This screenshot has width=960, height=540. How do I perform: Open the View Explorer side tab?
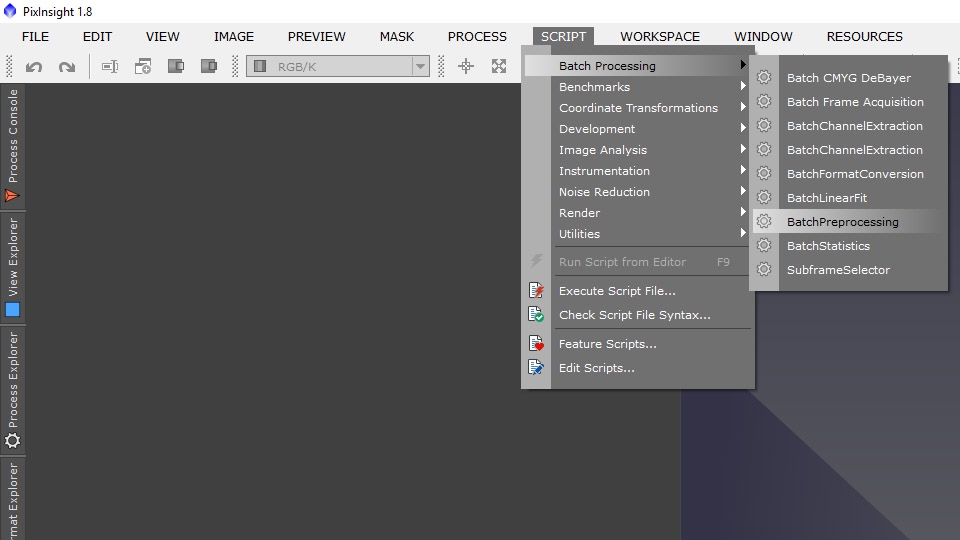tap(13, 268)
